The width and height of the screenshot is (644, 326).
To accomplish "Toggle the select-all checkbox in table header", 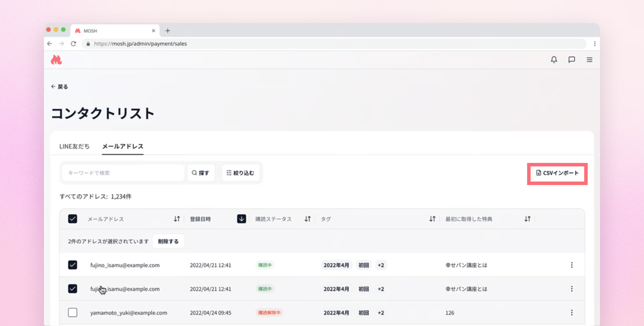I will (72, 219).
